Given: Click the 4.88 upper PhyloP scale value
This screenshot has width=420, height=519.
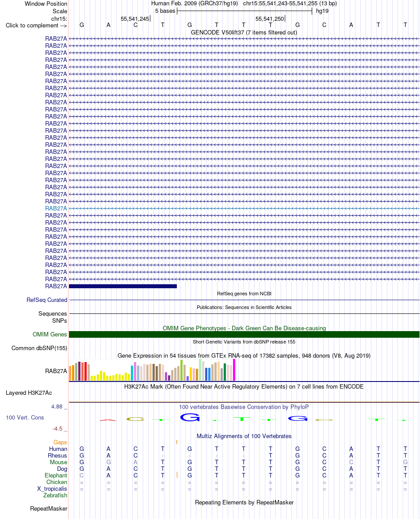Looking at the screenshot, I should [57, 406].
